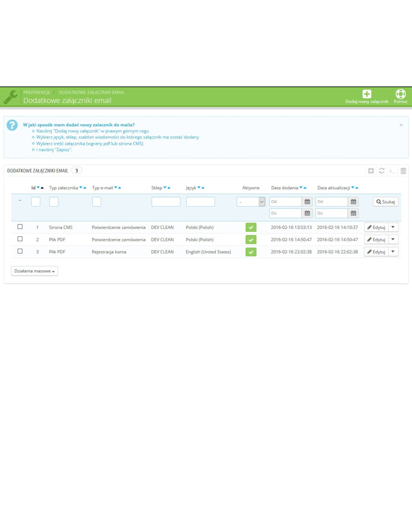Click date 2016-02-16 13:53:13 cell

[291, 227]
